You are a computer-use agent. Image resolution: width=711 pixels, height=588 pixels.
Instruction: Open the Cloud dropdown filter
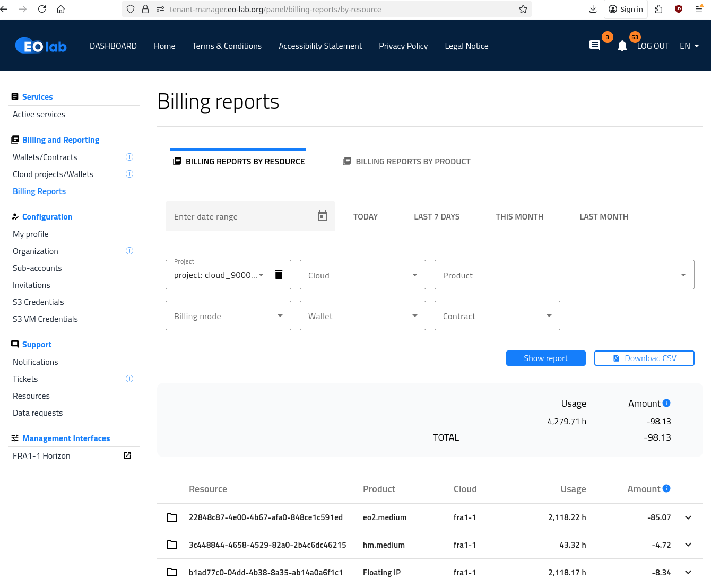coord(362,275)
